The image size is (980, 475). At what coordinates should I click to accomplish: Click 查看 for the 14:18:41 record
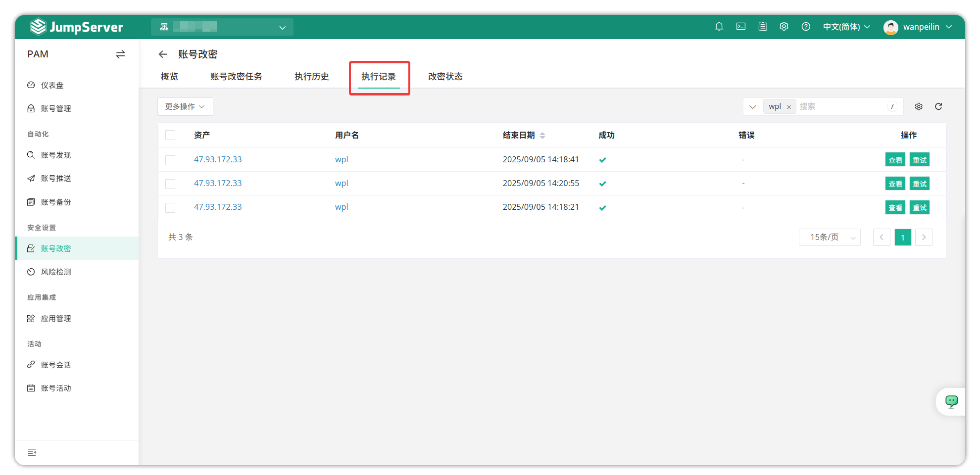[x=894, y=160]
